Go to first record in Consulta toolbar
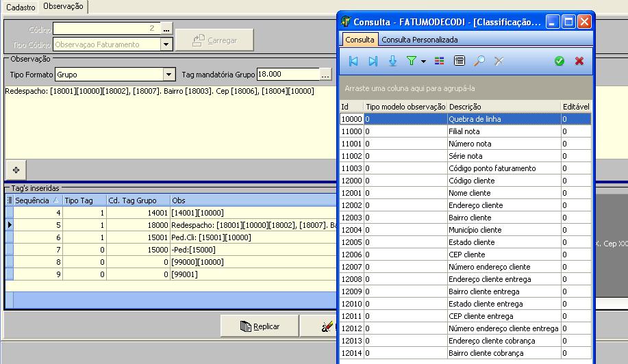 pos(353,61)
